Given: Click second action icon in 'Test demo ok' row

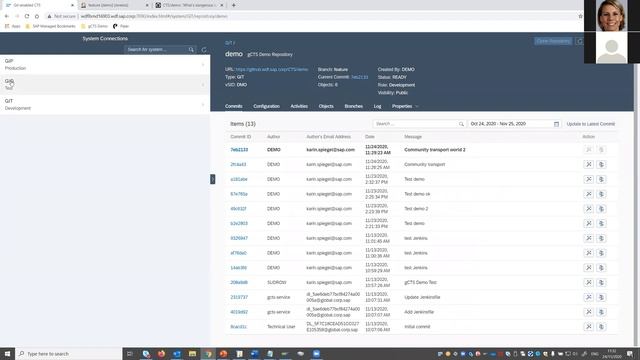Looking at the screenshot, I should click(x=601, y=194).
